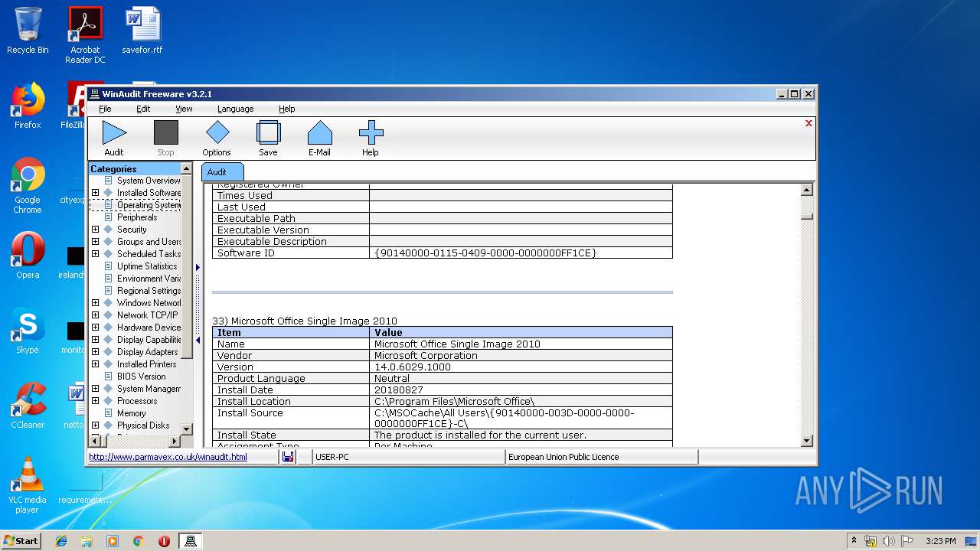Start the audit with the Audit toolbar button
Viewport: 980px width, 551px height.
pyautogui.click(x=114, y=139)
